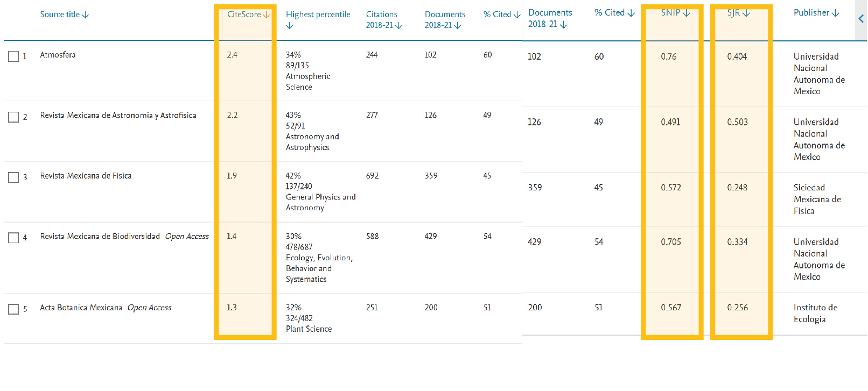Click publisher Siciedad Mexicana de Fisica
This screenshot has height=391, width=868.
(817, 200)
